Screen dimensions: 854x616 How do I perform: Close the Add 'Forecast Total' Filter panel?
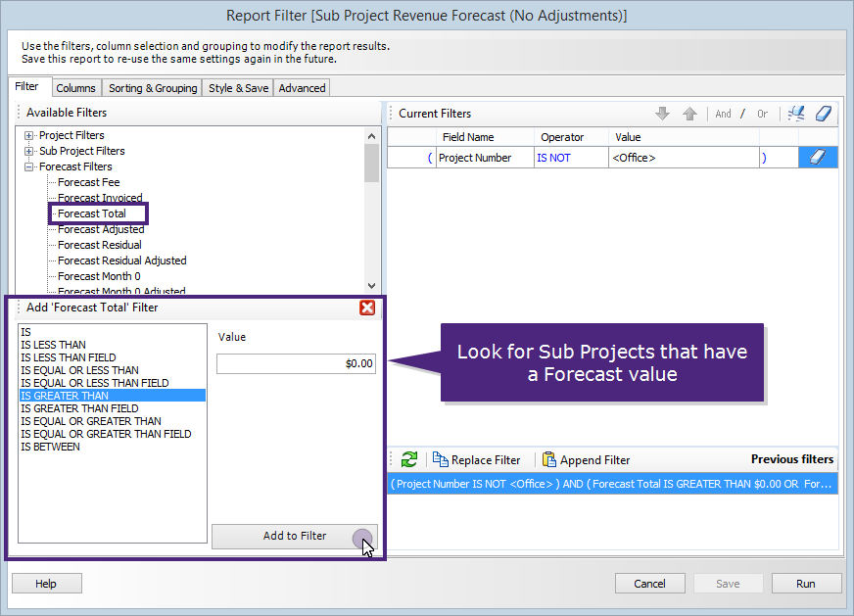(367, 308)
